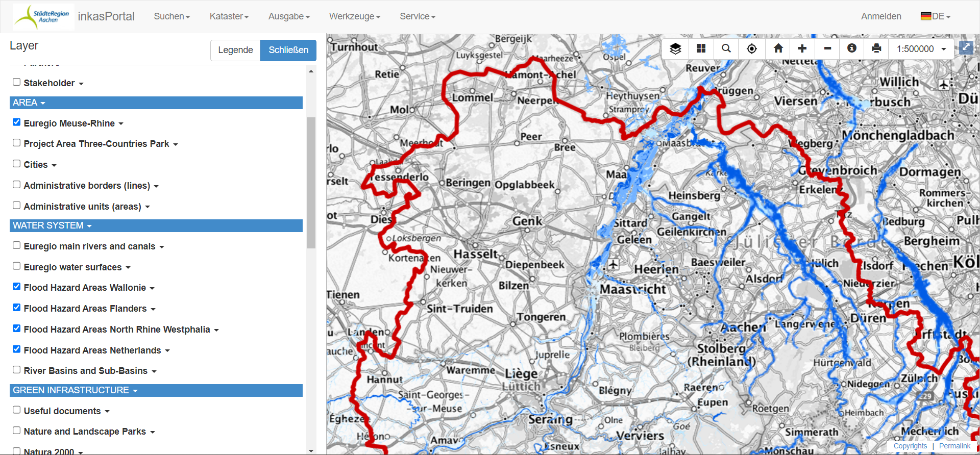
Task: Activate the locate-me crosshair tool
Action: click(751, 48)
